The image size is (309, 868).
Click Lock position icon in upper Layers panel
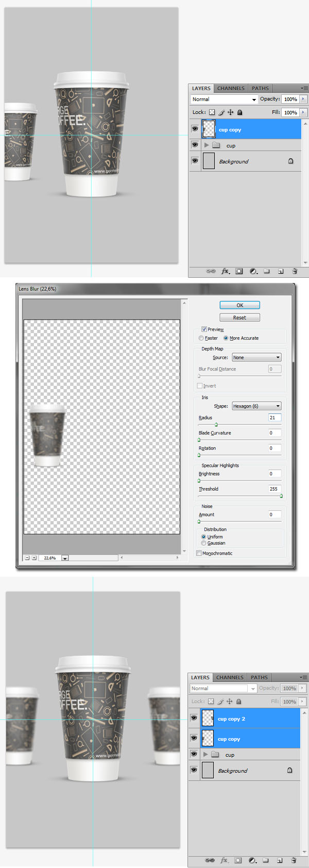click(x=230, y=112)
